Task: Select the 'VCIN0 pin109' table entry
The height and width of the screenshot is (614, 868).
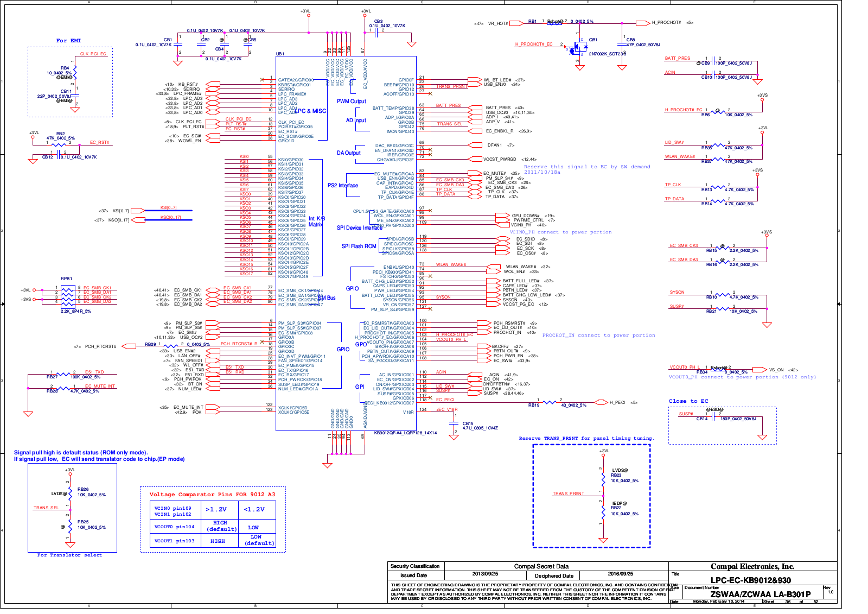Action: click(x=173, y=508)
